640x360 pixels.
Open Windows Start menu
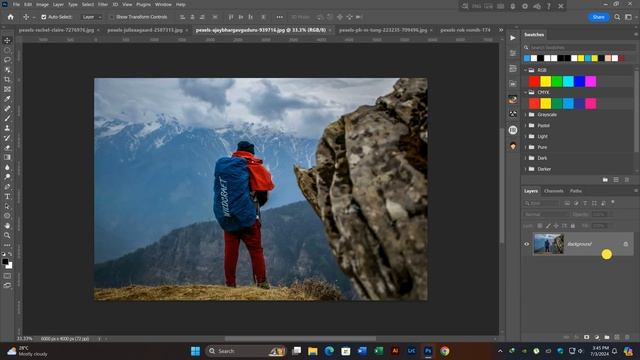point(196,351)
